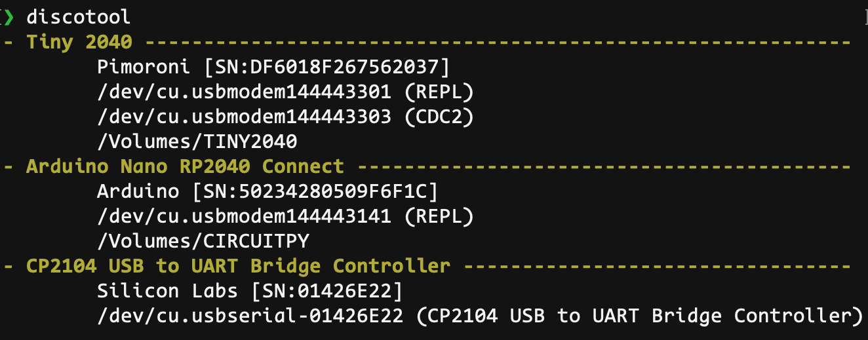Select the yellow CP2104 USB to UART heading
868x340 pixels.
tap(238, 266)
